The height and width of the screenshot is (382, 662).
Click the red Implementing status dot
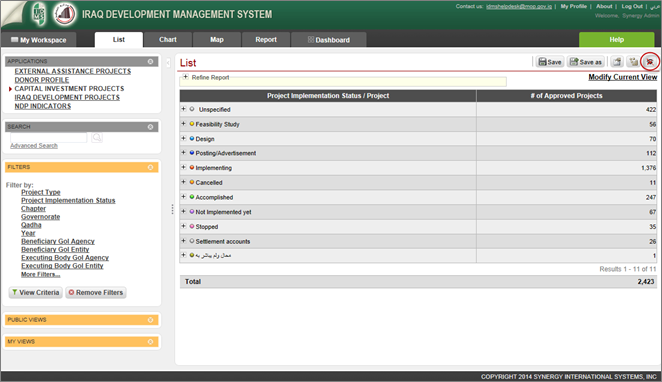(192, 168)
